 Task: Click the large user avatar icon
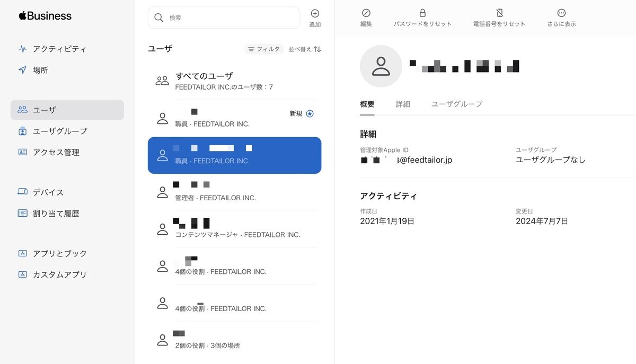381,66
